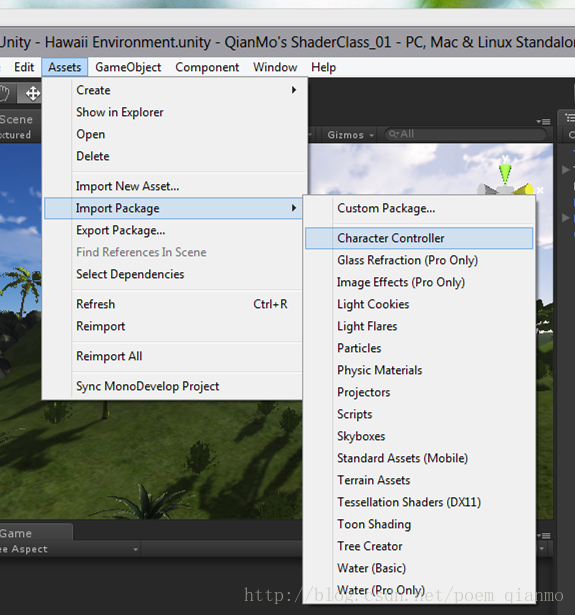The height and width of the screenshot is (615, 575).
Task: Import the Character Controller package
Action: (x=419, y=238)
